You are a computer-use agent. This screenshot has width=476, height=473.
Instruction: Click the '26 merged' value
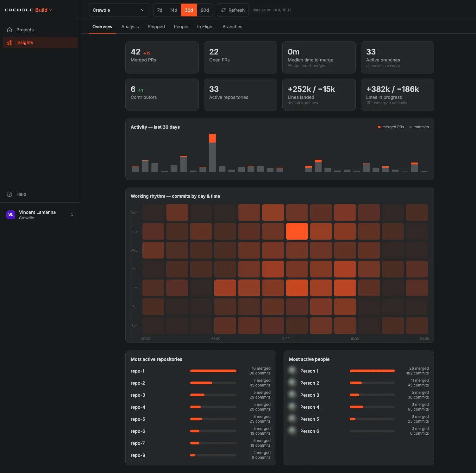[x=419, y=368]
